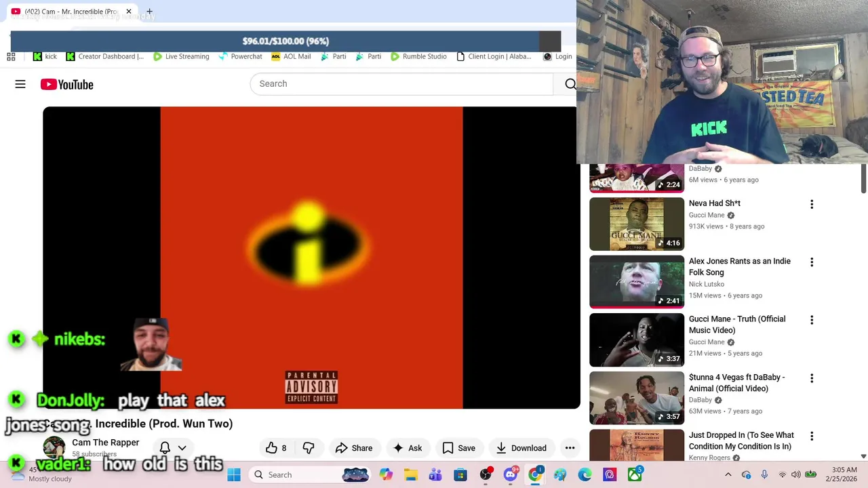Open Cam The Rapper channel name link
The image size is (868, 488).
click(x=105, y=443)
